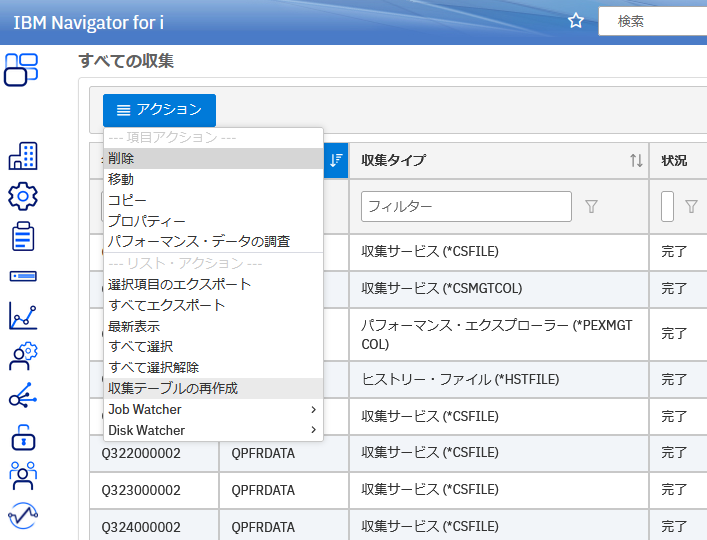Open the network nodes icon in sidebar

point(23,395)
